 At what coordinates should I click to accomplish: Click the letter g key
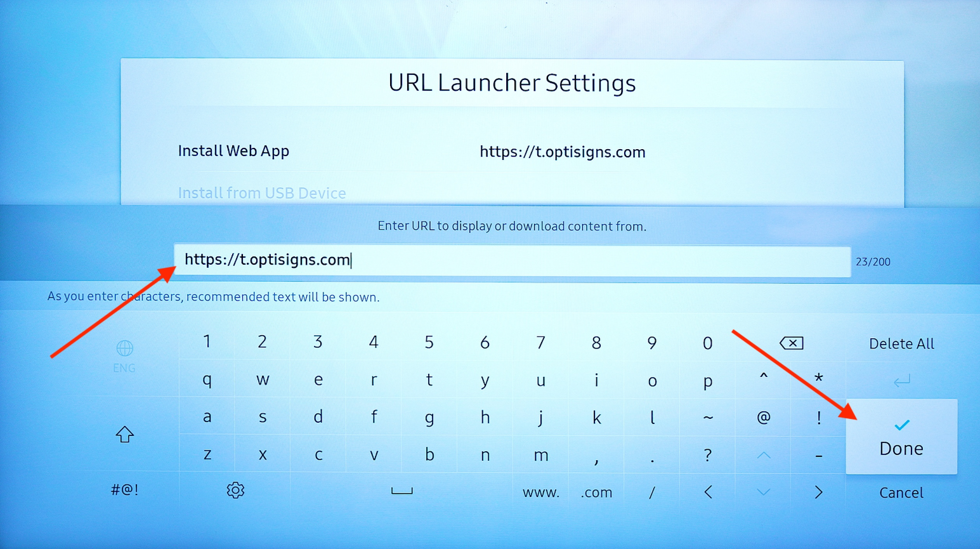click(x=429, y=418)
